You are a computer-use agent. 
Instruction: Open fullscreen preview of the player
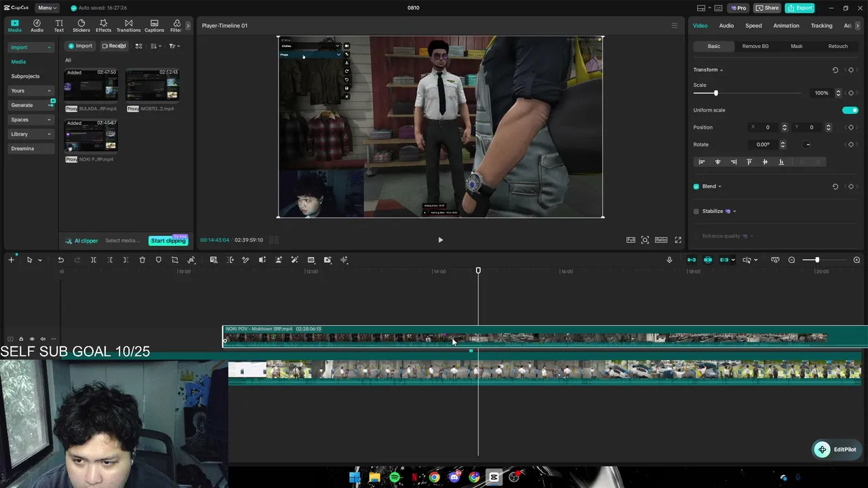(x=677, y=240)
